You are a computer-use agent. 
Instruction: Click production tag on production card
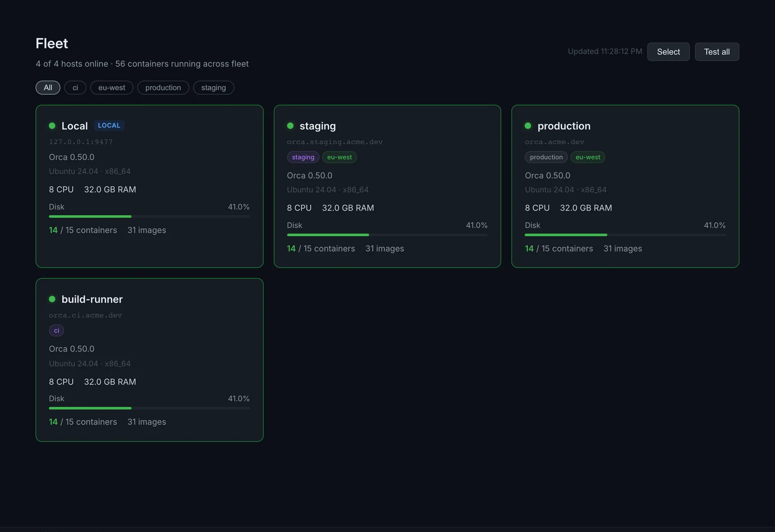tap(546, 157)
